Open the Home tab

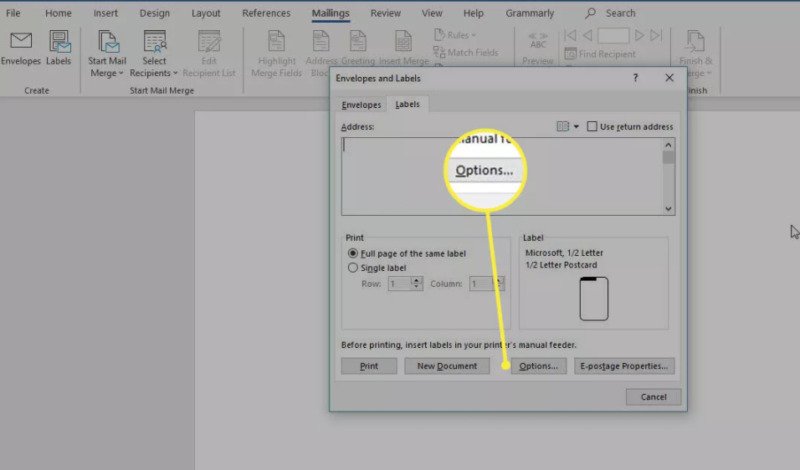click(x=58, y=13)
